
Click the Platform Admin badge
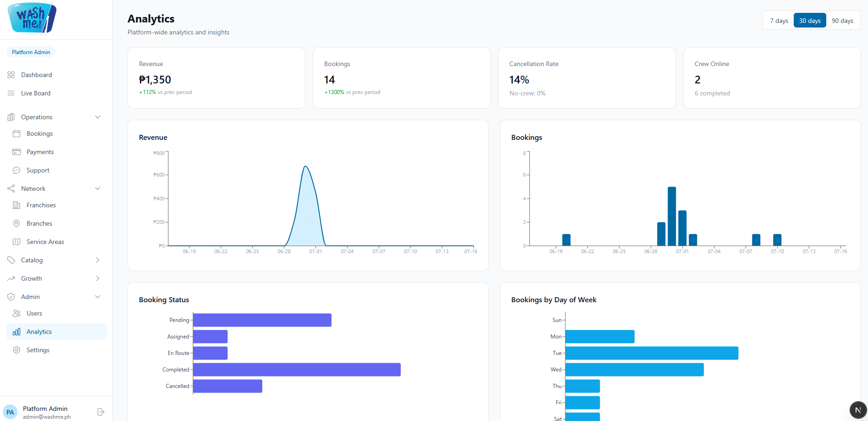31,52
